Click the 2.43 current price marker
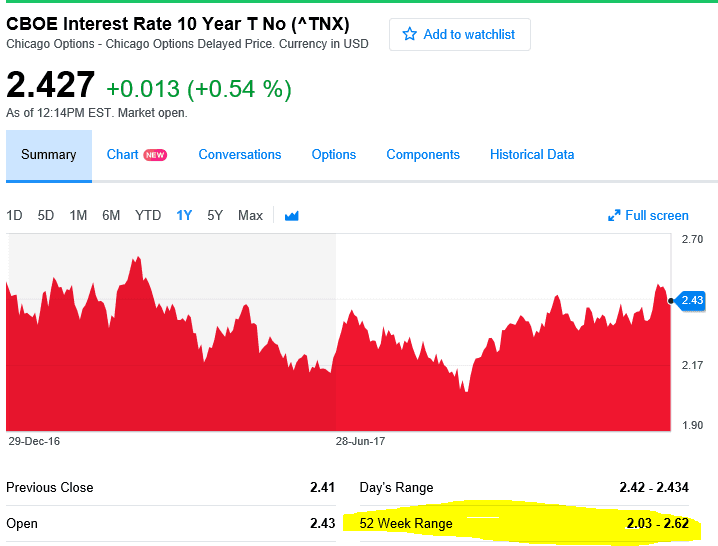 (x=691, y=300)
